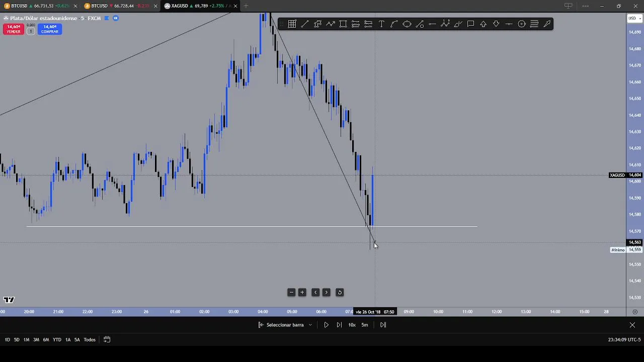Viewport: 644px width, 362px height.
Task: Click the rewind replay icon beside FXCM
Action: (115, 18)
